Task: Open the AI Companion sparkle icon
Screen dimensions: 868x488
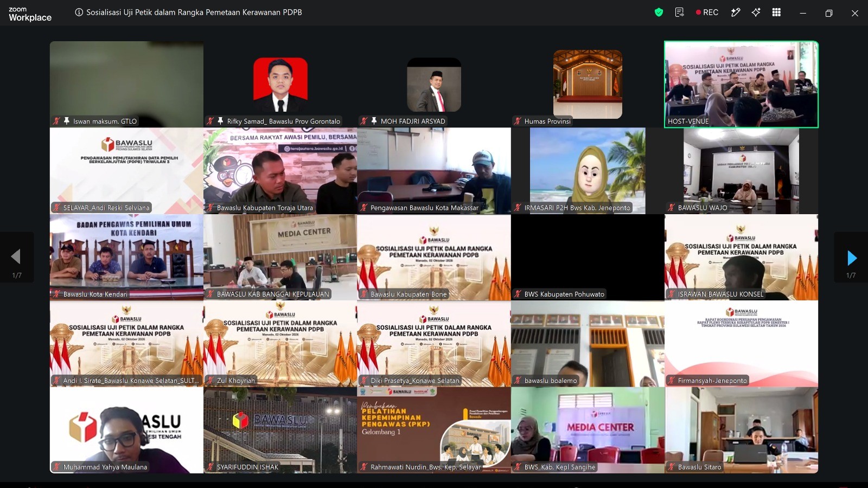Action: (x=756, y=12)
